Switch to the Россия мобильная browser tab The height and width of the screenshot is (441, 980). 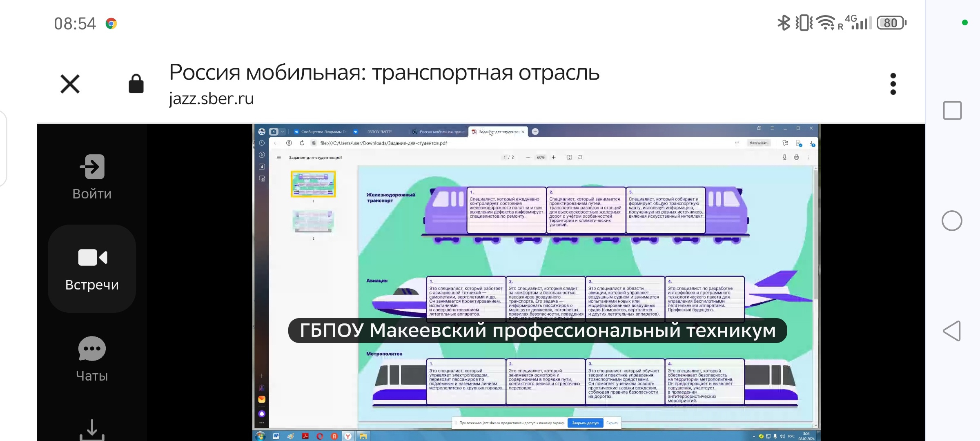pyautogui.click(x=439, y=131)
